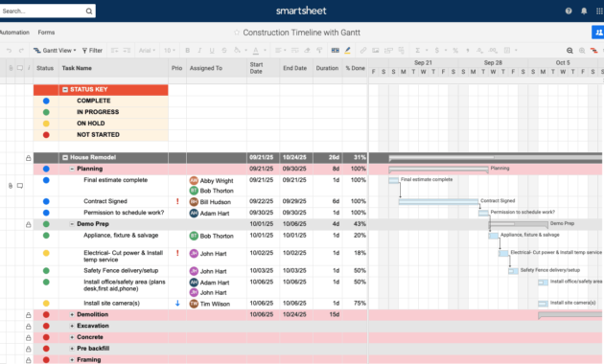The image size is (604, 364).
Task: Open the font size 10 dropdown
Action: (170, 51)
